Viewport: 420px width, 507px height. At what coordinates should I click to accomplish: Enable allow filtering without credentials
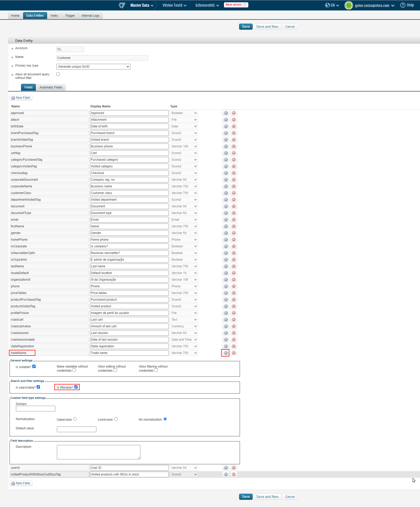pyautogui.click(x=156, y=370)
